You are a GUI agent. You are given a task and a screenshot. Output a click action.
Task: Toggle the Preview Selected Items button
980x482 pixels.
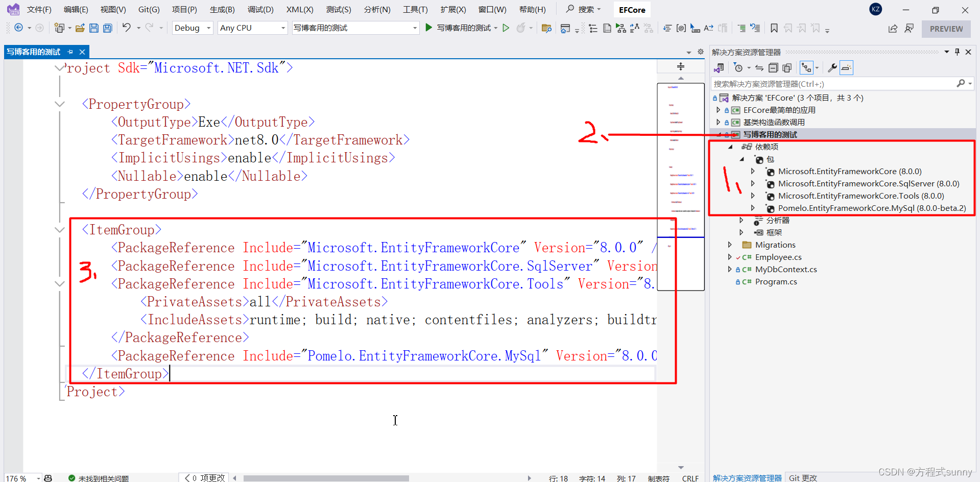click(846, 68)
